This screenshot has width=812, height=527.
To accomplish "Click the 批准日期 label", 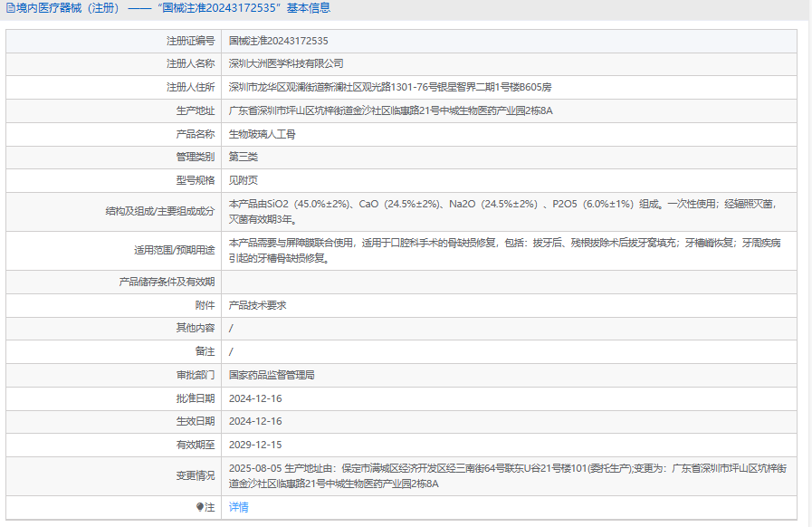I will coord(196,398).
